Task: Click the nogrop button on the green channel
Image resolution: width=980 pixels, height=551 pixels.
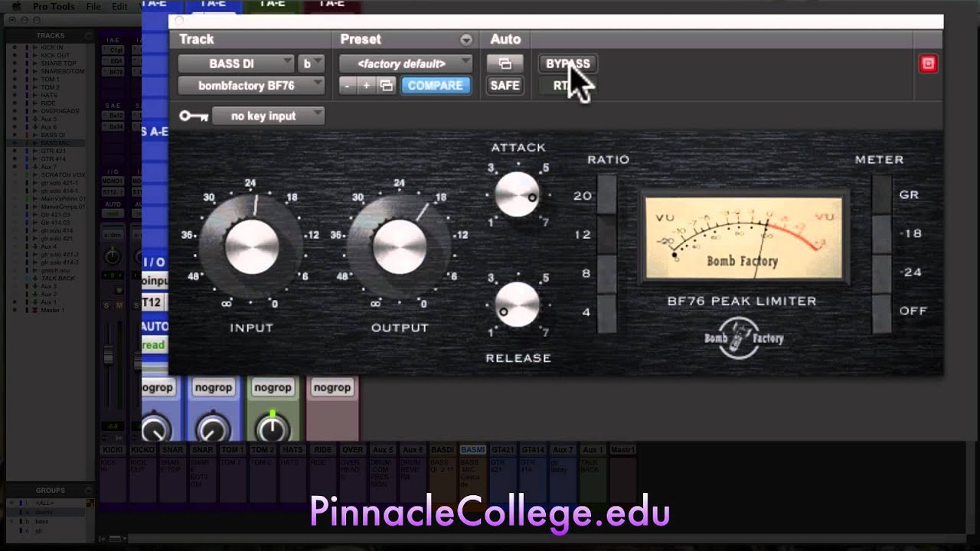Action: (x=273, y=388)
